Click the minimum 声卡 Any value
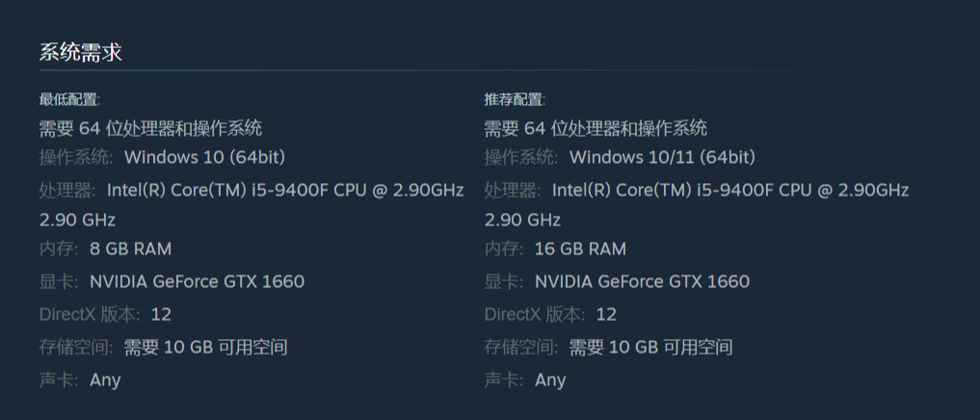The height and width of the screenshot is (420, 980). 105,380
